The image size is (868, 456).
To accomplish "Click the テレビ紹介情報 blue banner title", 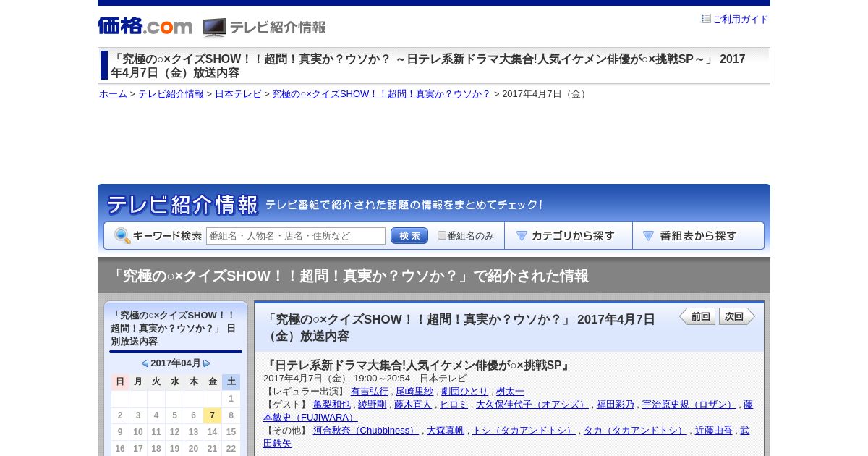I will [182, 205].
